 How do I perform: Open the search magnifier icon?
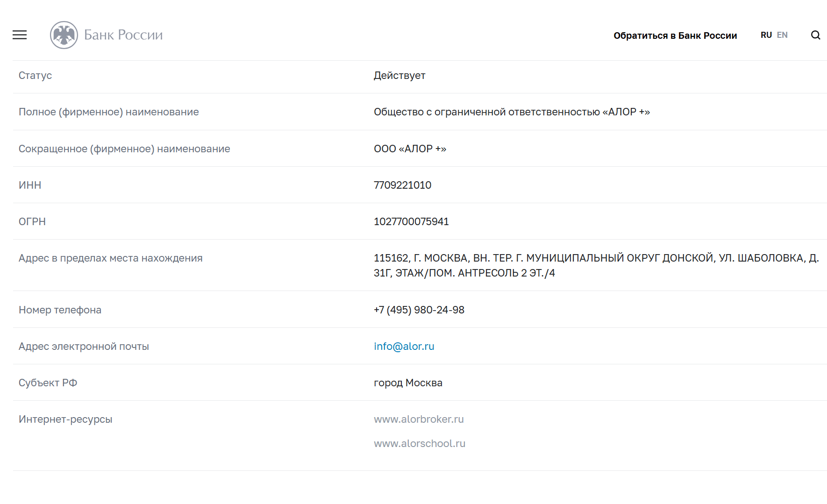pos(816,35)
